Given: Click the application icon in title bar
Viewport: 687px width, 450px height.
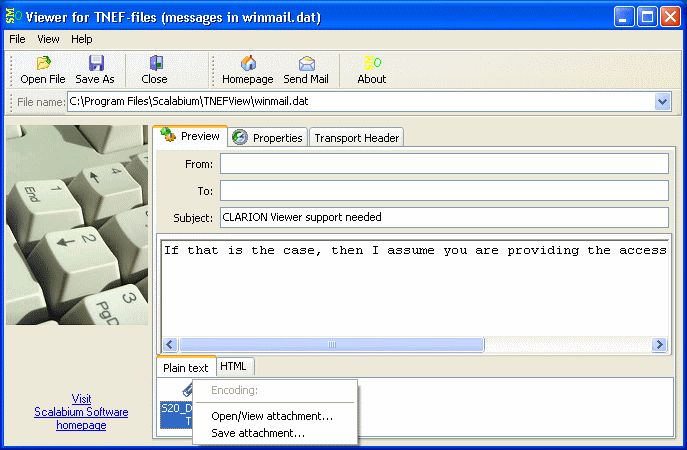Looking at the screenshot, I should [13, 16].
